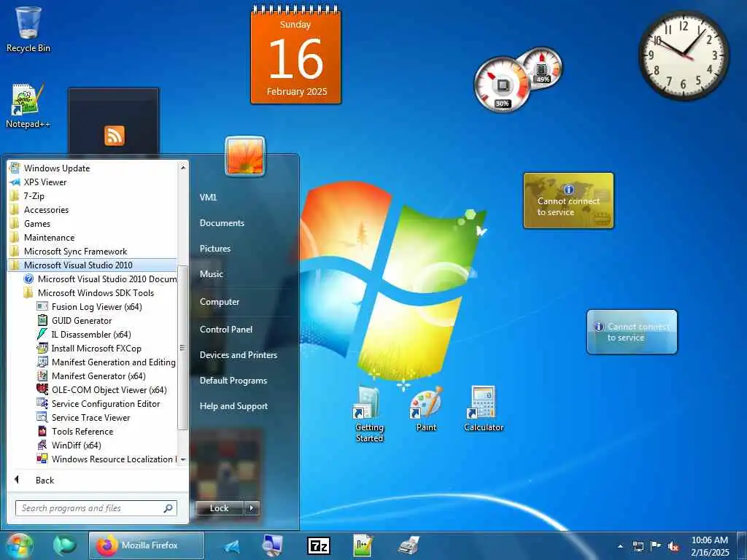747x560 pixels.
Task: Launch XPS Viewer icon in programs list
Action: [x=15, y=182]
